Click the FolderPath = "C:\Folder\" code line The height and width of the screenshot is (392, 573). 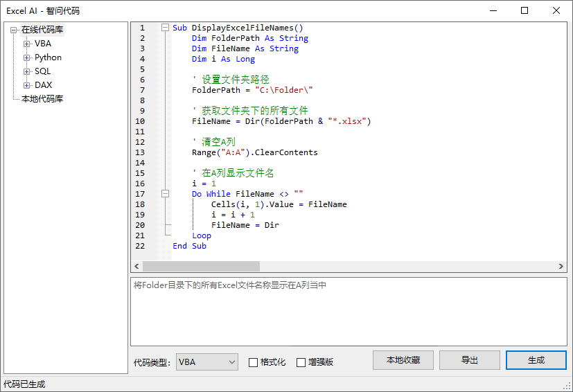click(252, 90)
